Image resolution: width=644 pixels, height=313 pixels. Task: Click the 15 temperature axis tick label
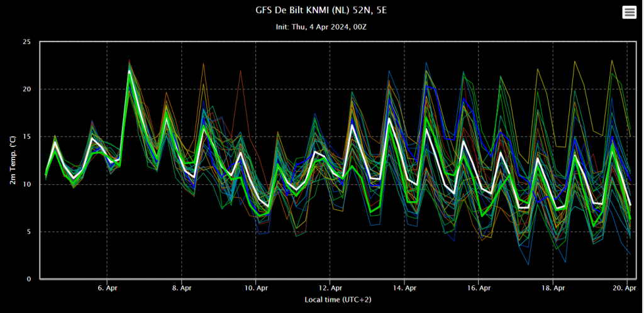[29, 136]
